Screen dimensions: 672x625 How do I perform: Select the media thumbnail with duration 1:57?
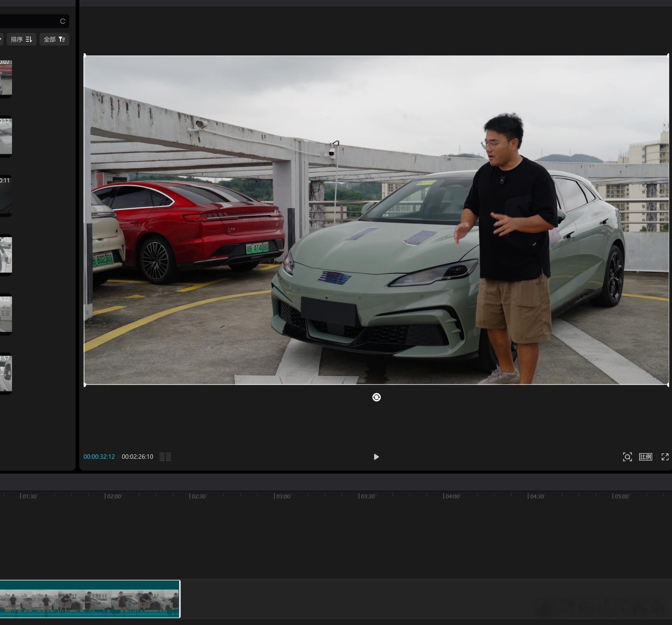pyautogui.click(x=6, y=374)
